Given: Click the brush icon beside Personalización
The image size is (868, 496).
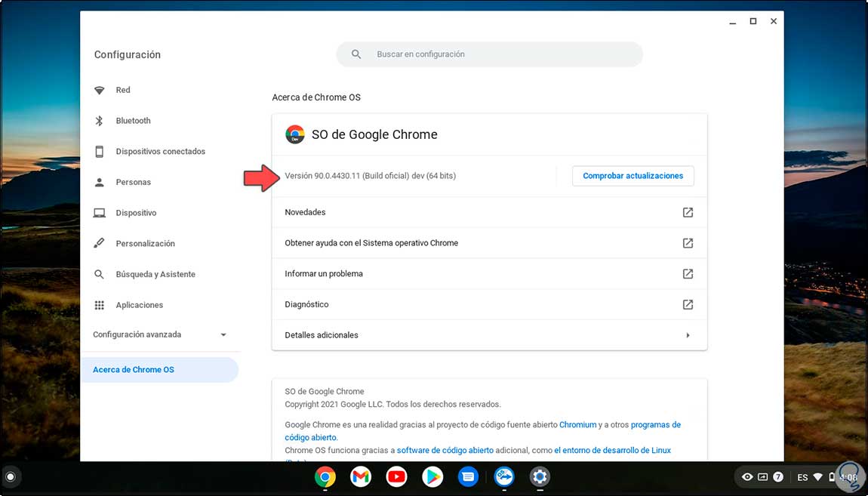Looking at the screenshot, I should [99, 244].
